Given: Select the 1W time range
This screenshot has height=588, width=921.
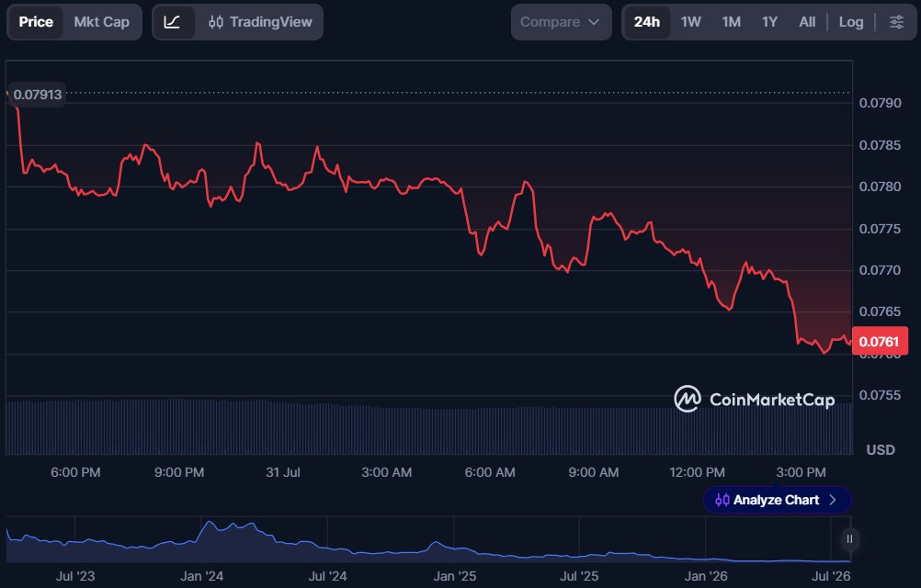Looking at the screenshot, I should tap(691, 22).
